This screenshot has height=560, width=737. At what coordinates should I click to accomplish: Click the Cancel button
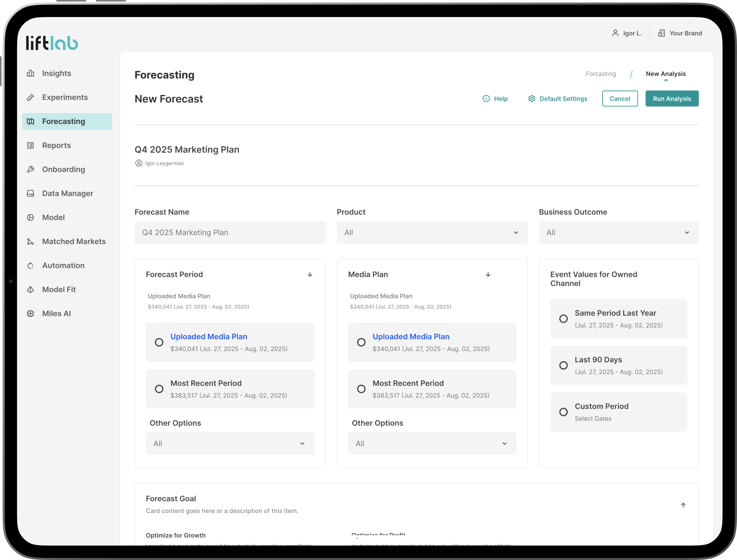620,99
